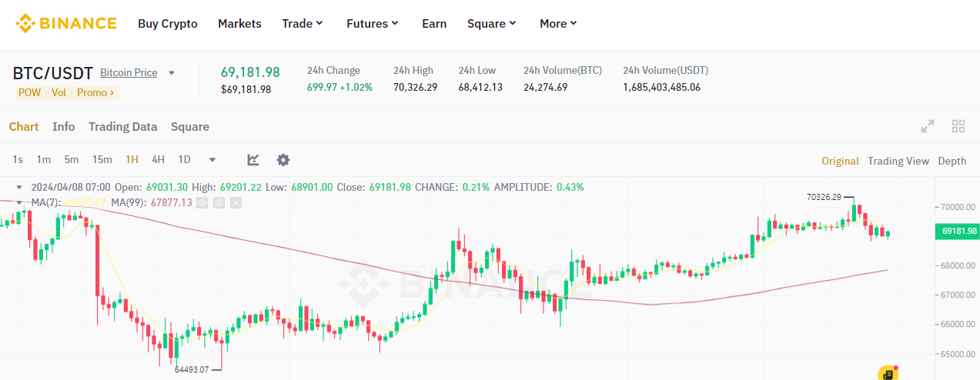This screenshot has height=380, width=980.
Task: Click the 69181.98 price marker on axis
Action: pos(958,231)
